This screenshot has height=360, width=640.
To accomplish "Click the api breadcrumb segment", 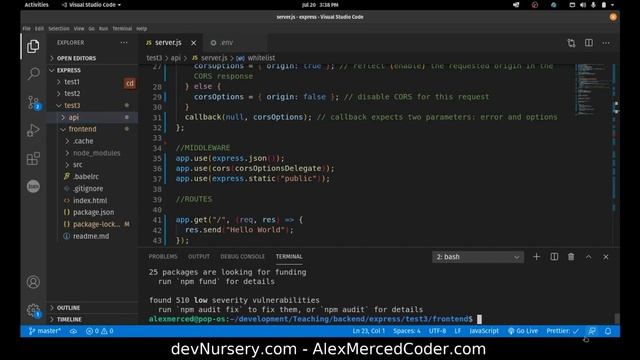I will pyautogui.click(x=176, y=58).
